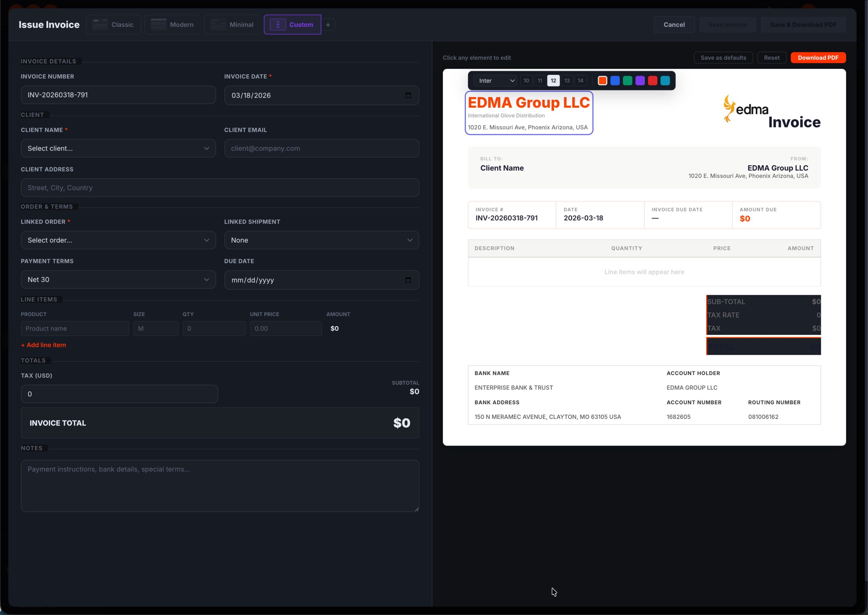Click the Invoice Number field
This screenshot has height=615, width=868.
pos(118,95)
